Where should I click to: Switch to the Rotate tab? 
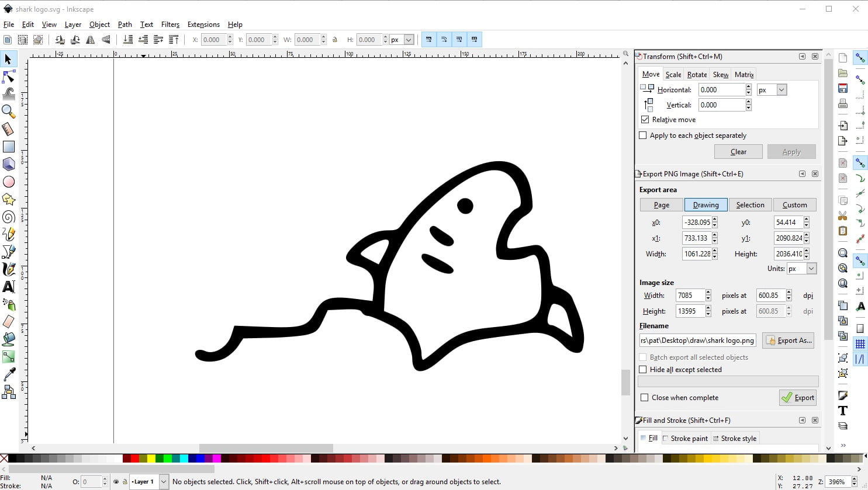697,75
